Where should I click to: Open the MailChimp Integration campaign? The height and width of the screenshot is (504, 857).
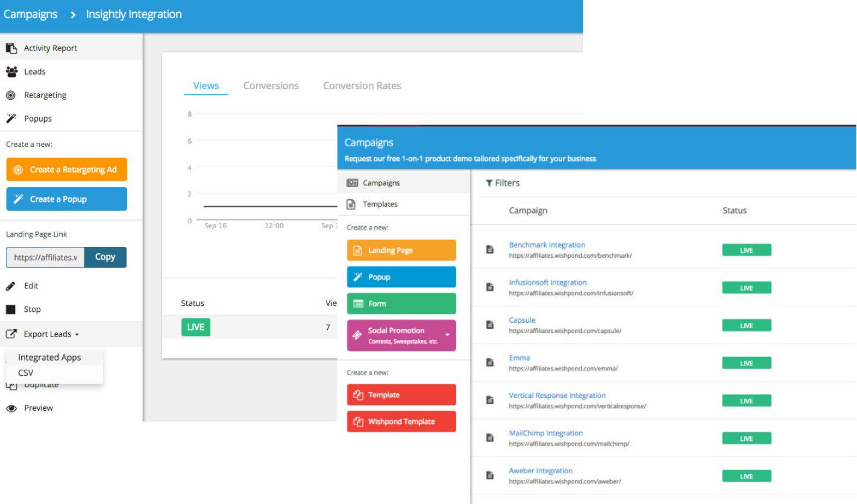546,433
